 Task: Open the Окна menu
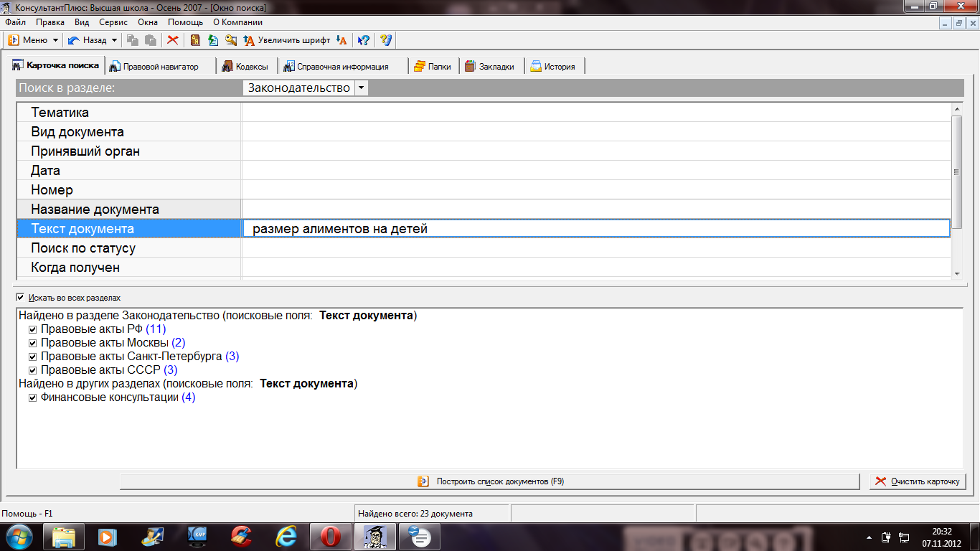coord(148,22)
